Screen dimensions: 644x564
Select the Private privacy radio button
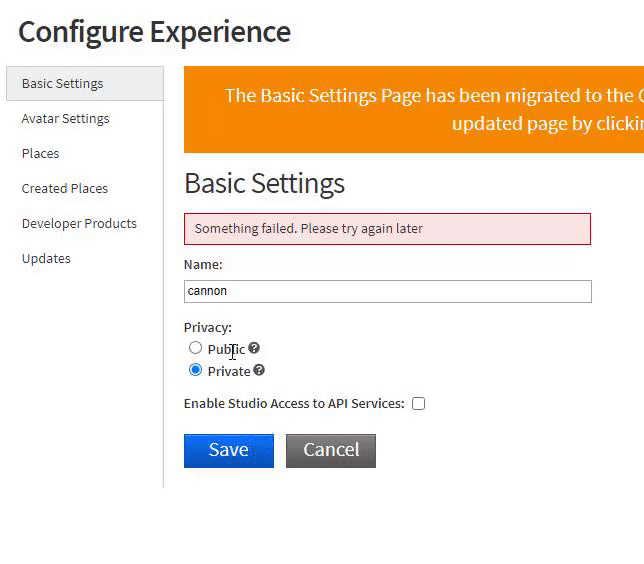coord(195,370)
